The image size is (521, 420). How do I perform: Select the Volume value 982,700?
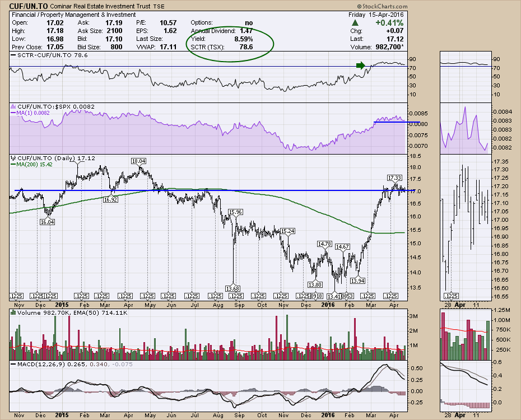pyautogui.click(x=388, y=47)
